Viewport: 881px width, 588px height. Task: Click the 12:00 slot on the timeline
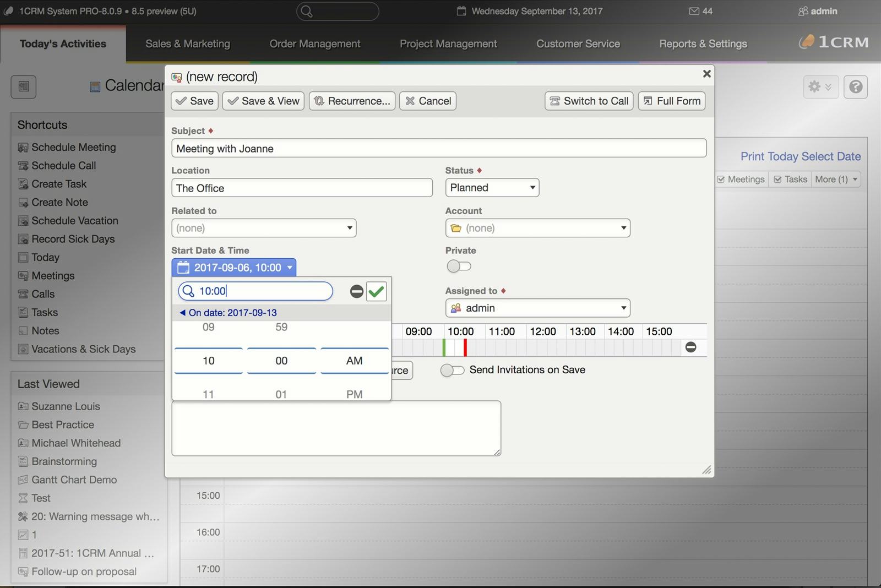543,331
